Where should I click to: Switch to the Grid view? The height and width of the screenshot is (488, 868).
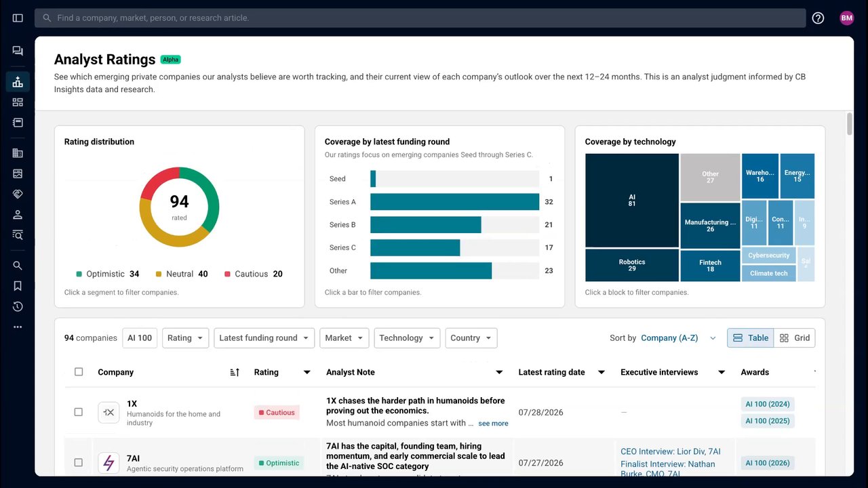click(795, 338)
